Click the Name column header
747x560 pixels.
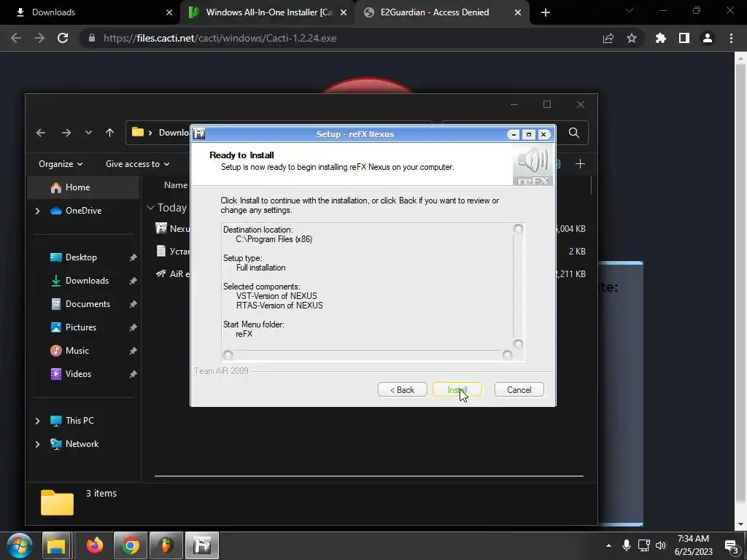point(176,185)
